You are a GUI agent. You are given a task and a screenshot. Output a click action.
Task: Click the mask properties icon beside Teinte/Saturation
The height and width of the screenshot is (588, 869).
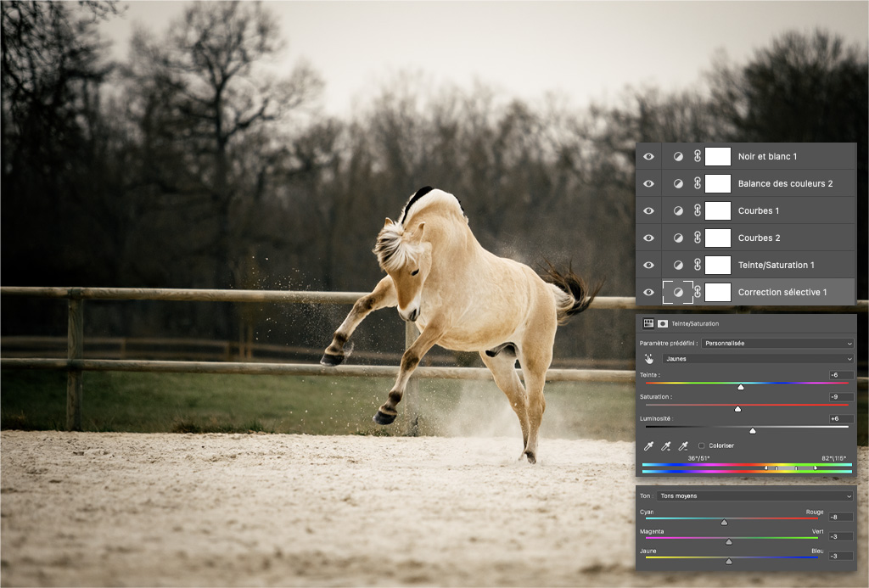click(662, 323)
